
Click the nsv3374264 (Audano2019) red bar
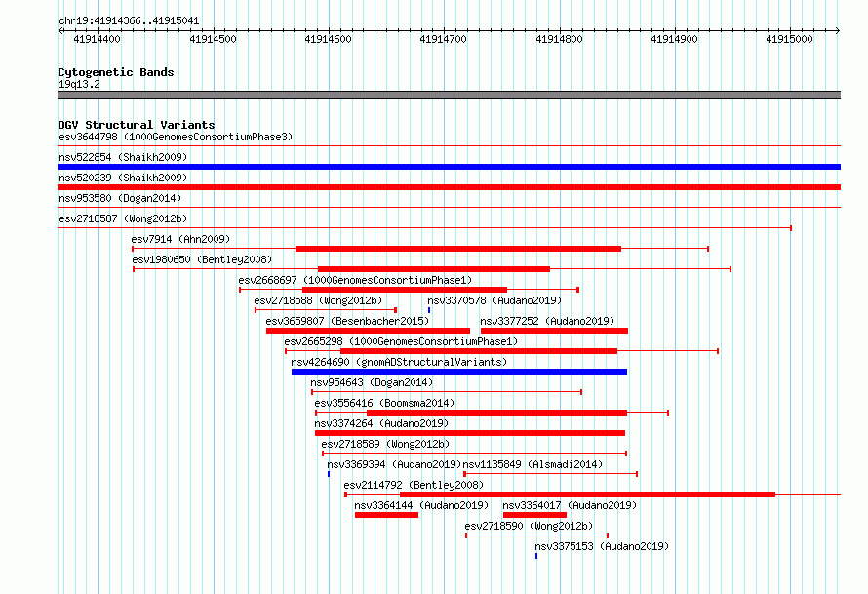(x=470, y=433)
